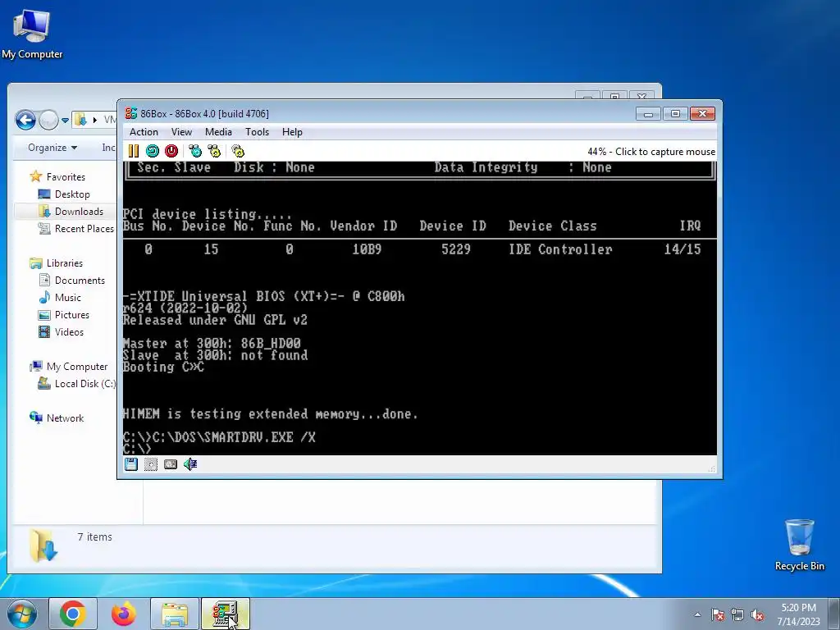The width and height of the screenshot is (840, 630).
Task: Click the hard disk status bar icon
Action: click(x=171, y=464)
